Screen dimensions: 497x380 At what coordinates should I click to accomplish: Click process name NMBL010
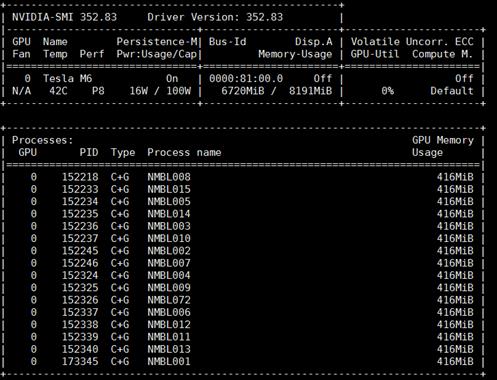[x=169, y=239]
